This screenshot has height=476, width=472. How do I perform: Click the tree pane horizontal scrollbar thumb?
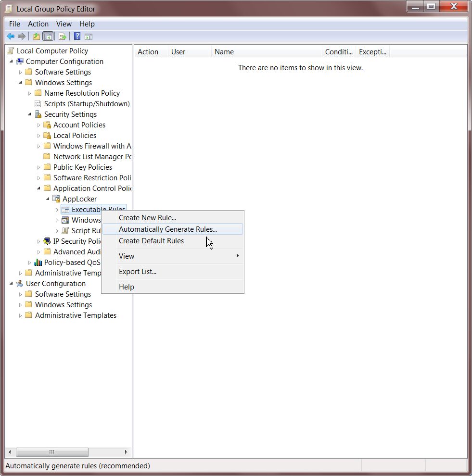(x=52, y=452)
